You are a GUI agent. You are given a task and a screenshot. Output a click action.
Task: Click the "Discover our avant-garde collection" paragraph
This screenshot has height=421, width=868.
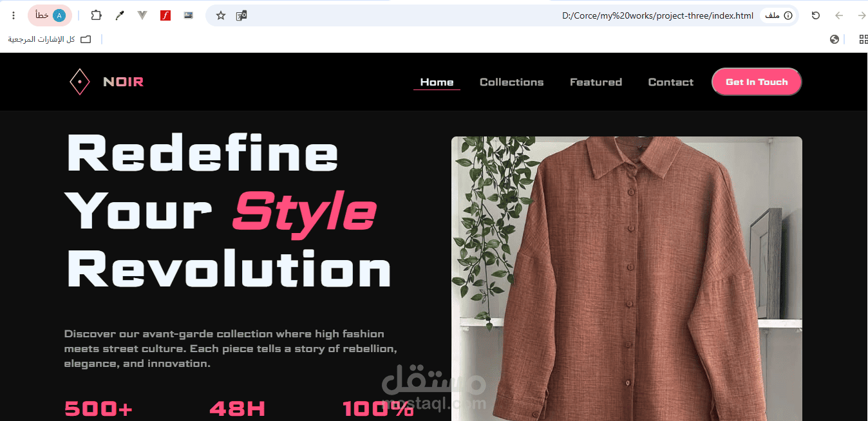pos(231,349)
